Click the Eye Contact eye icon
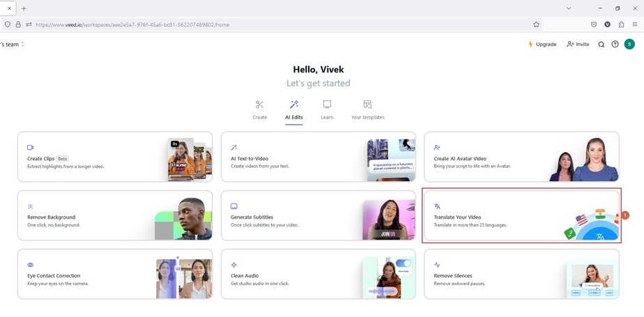This screenshot has height=317, width=644. click(31, 265)
